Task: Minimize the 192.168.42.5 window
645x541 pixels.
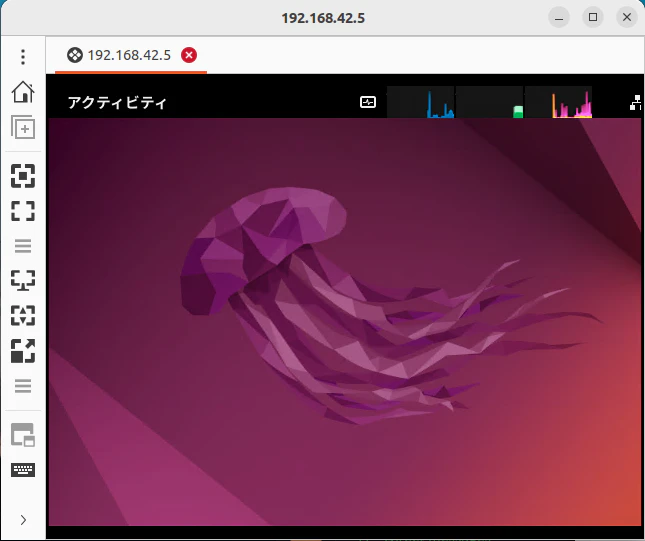Action: tap(559, 17)
